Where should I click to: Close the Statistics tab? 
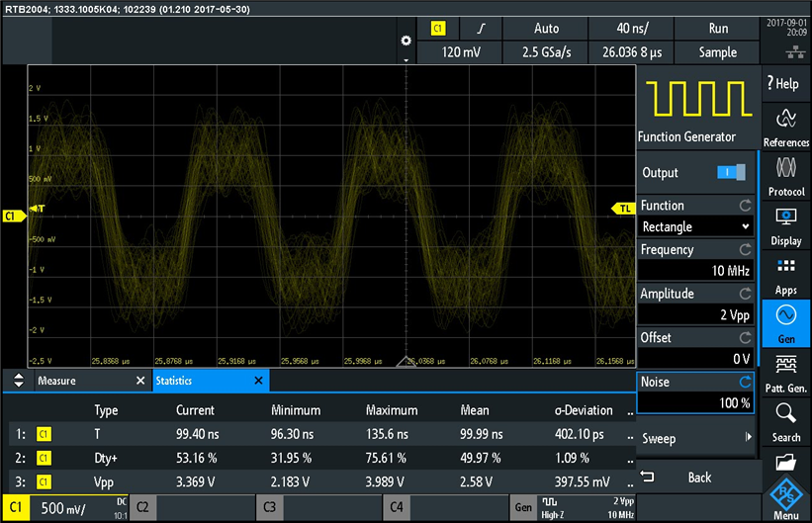259,381
